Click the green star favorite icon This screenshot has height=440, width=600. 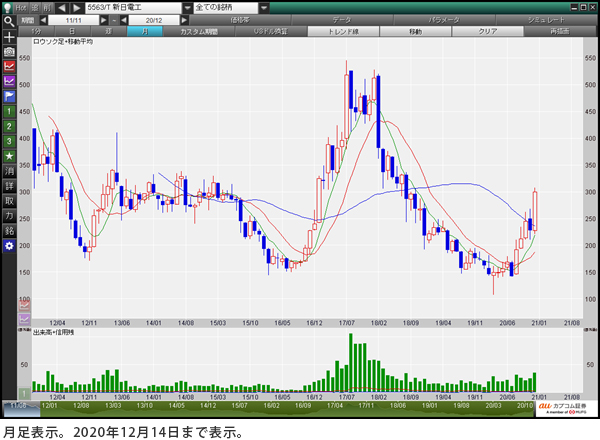(x=9, y=156)
